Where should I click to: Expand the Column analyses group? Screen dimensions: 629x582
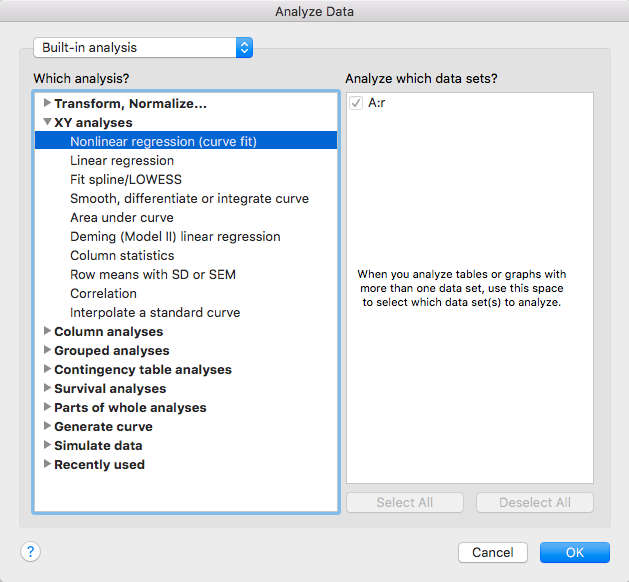pos(47,331)
